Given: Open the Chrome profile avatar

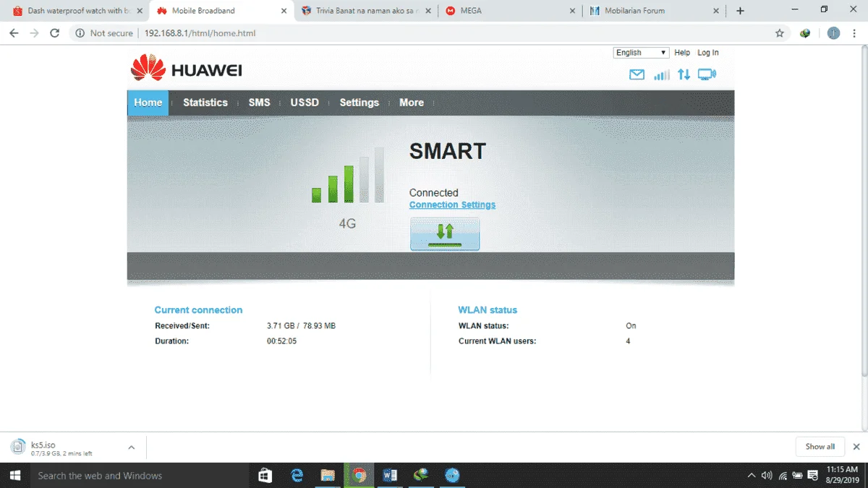Looking at the screenshot, I should [x=833, y=33].
